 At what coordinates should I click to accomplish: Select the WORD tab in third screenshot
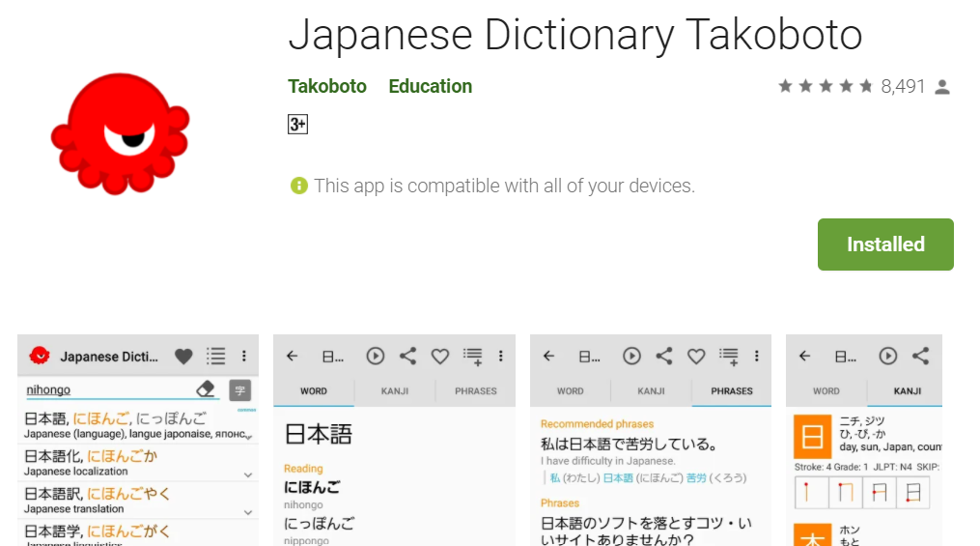[570, 390]
